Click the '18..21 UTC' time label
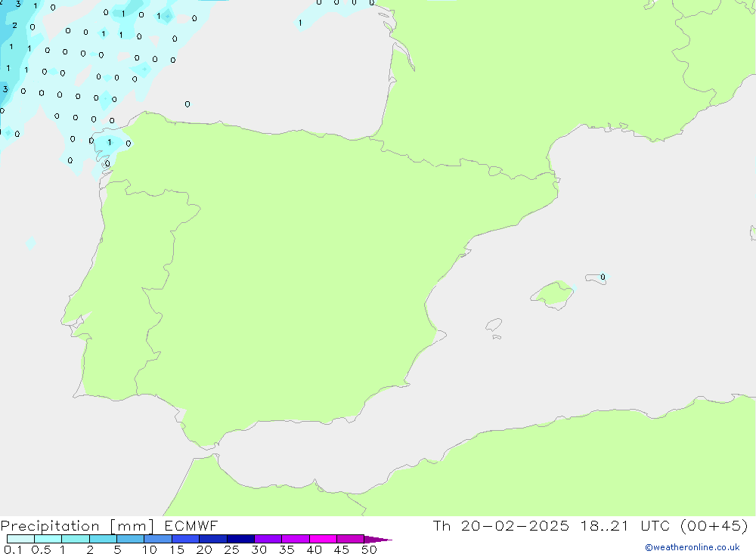 [625, 525]
